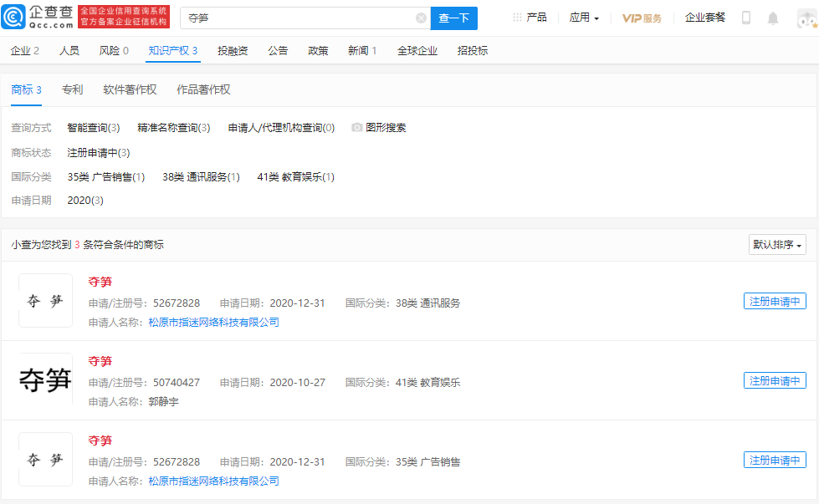
Task: Open the 风险 navigation tab
Action: pos(114,51)
